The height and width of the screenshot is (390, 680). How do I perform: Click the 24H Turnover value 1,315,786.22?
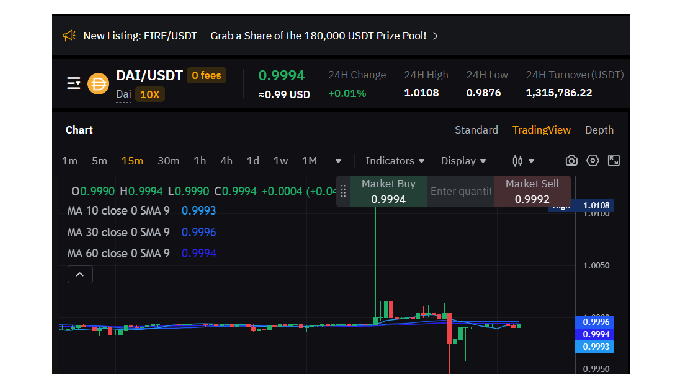point(559,93)
